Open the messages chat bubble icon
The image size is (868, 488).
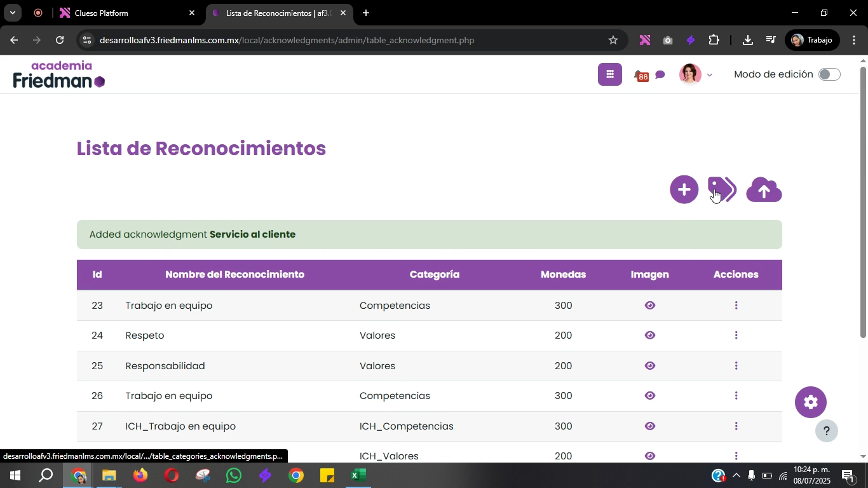tap(660, 75)
